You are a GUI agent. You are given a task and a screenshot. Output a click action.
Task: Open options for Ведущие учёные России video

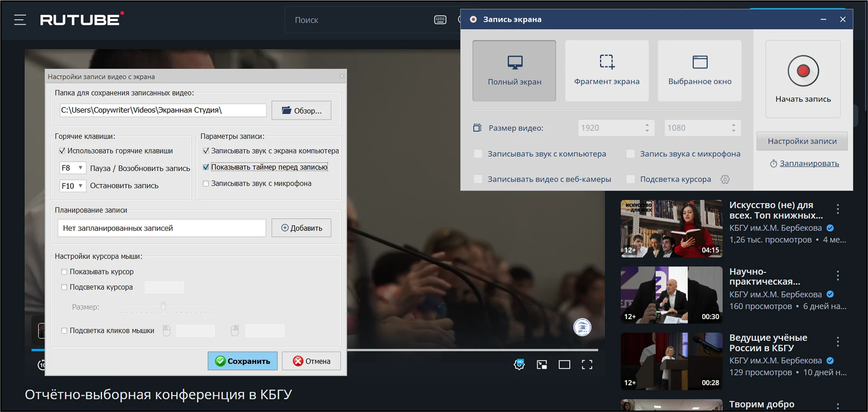click(838, 342)
